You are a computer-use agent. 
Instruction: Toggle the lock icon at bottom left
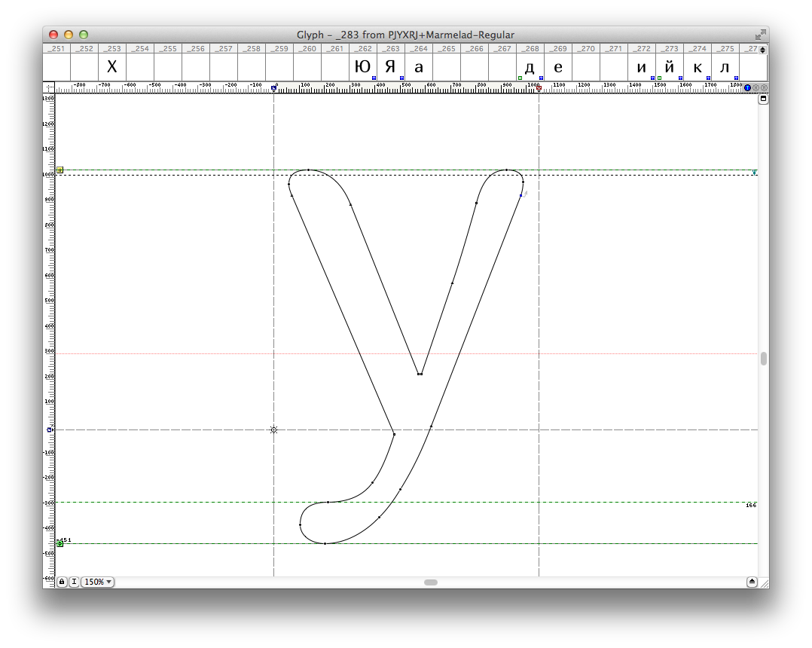62,582
